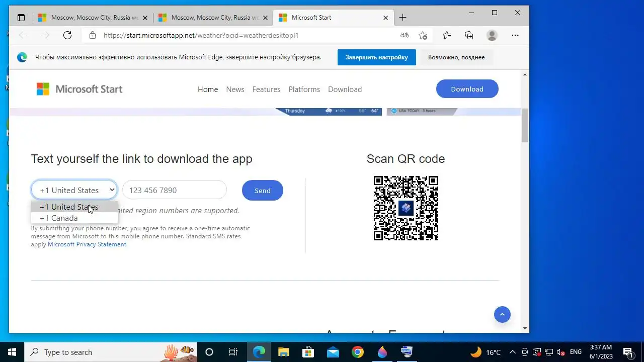Open File Explorer from taskbar
This screenshot has height=362, width=644.
pos(283,352)
